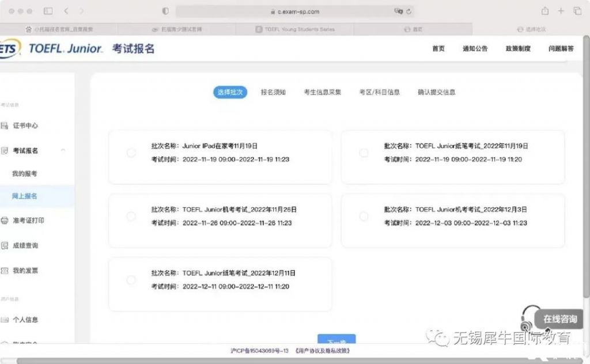This screenshot has width=590, height=364.
Task: Open Safari share icon
Action: point(545,11)
